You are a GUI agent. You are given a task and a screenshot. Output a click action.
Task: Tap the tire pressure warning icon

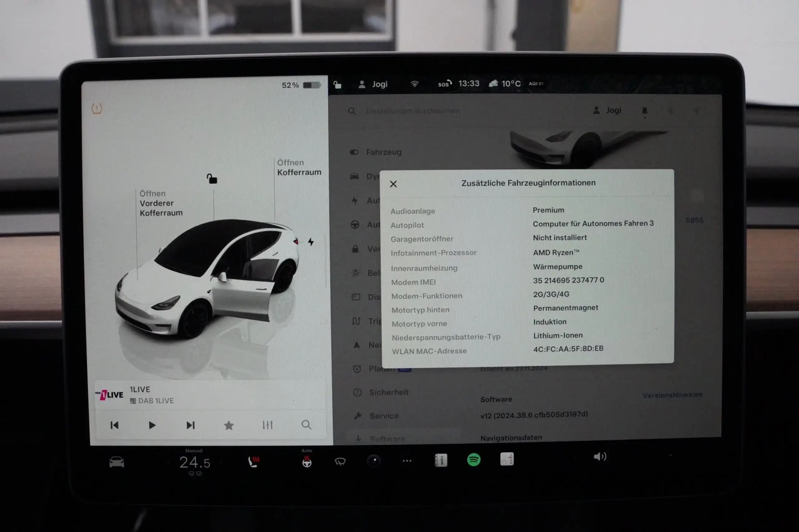(x=97, y=109)
